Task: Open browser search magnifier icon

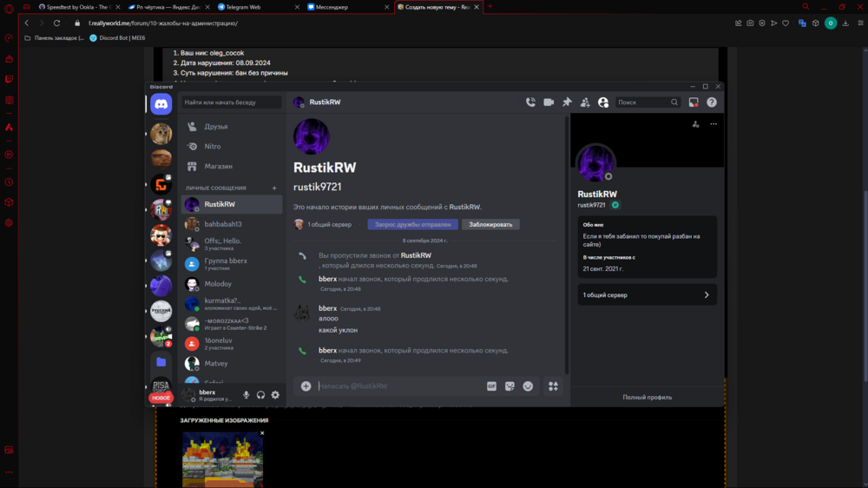Action: pos(806,7)
